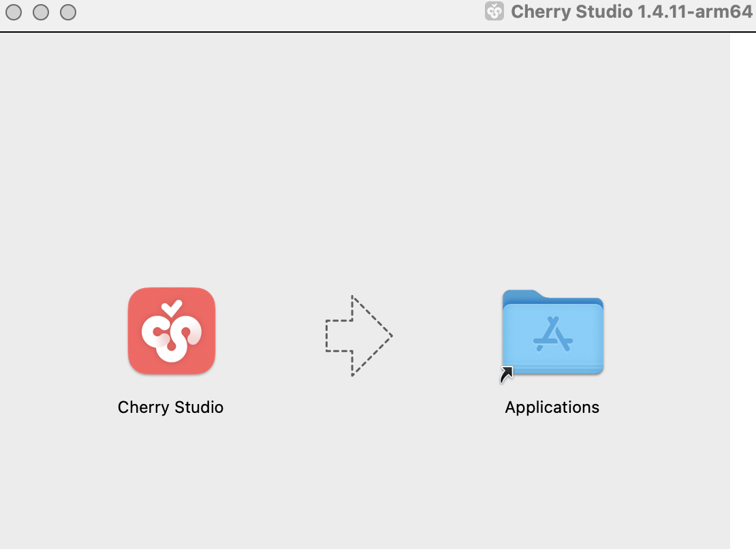Click the small Cherry Studio title bar icon
The width and height of the screenshot is (756, 560).
tap(494, 11)
